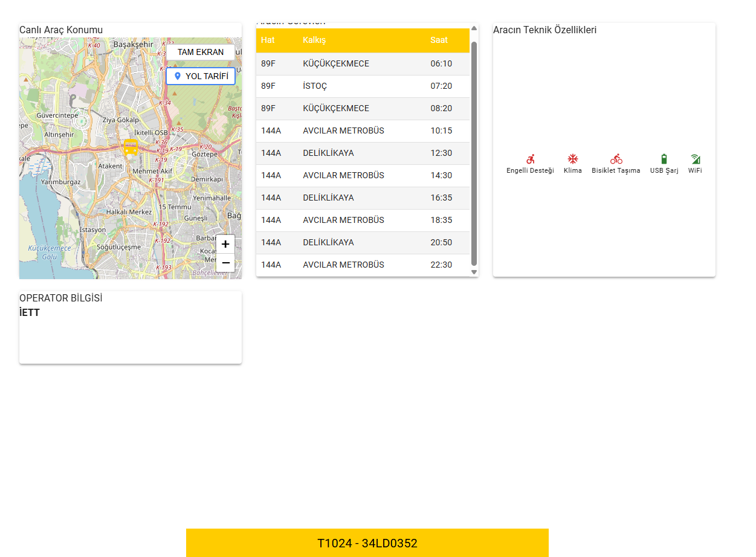This screenshot has width=756, height=557.
Task: Select the 89F İSTOÇ 07:20 row
Action: pos(363,86)
